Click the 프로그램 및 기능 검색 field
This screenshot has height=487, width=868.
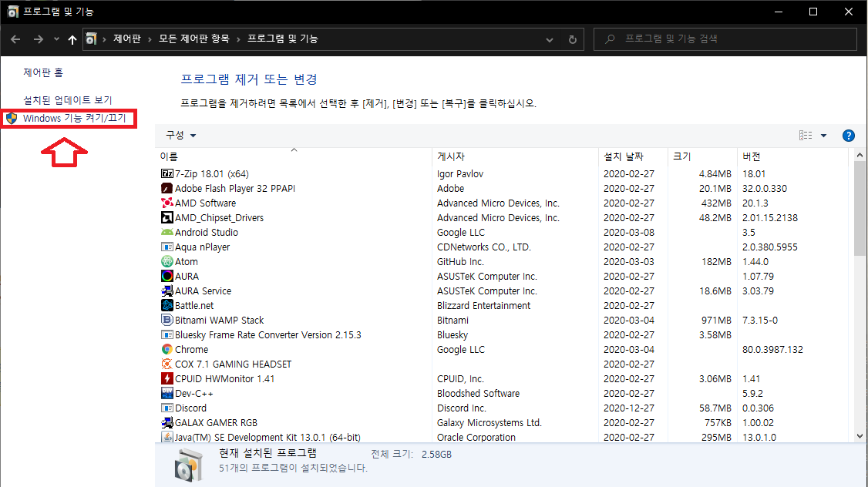point(725,39)
